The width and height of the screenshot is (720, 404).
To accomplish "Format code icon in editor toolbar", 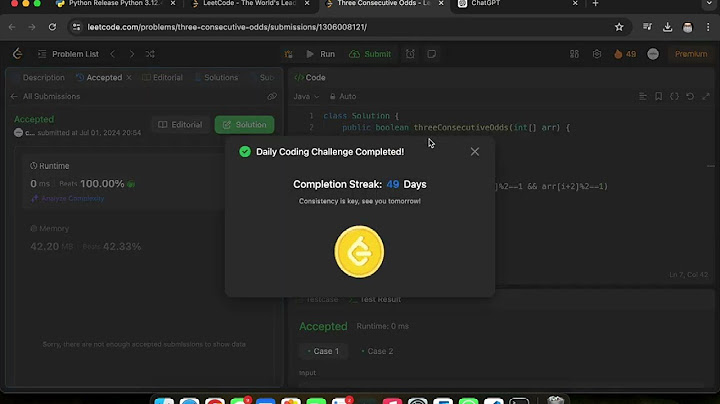I will pyautogui.click(x=643, y=96).
